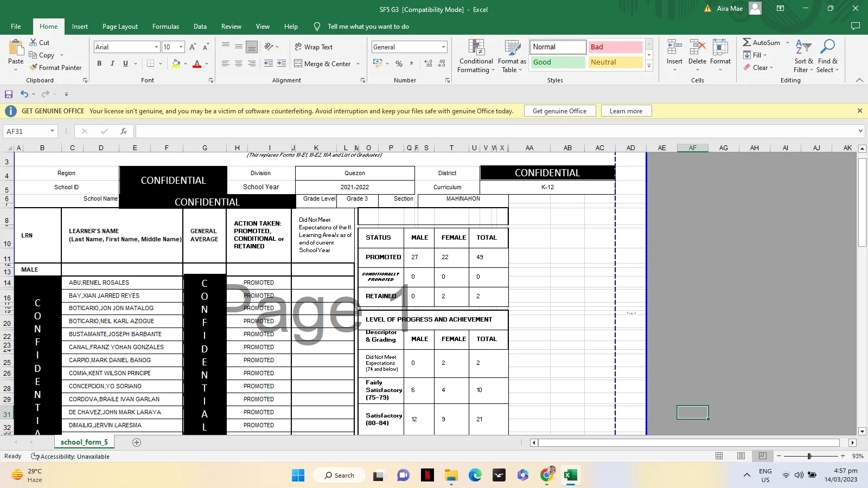Click Tell me what you want to do

tap(368, 27)
